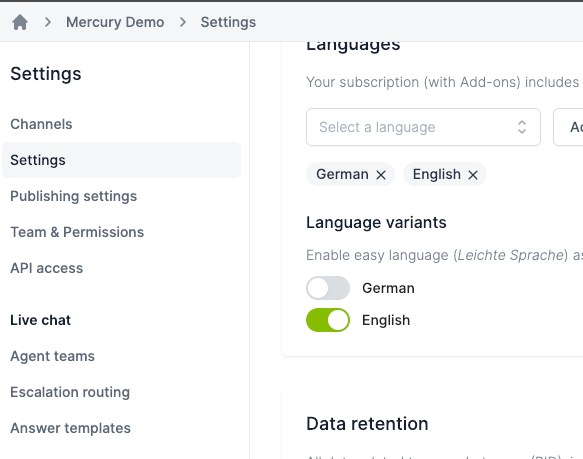Click the home icon in breadcrumb
The height and width of the screenshot is (459, 583).
pyautogui.click(x=20, y=22)
